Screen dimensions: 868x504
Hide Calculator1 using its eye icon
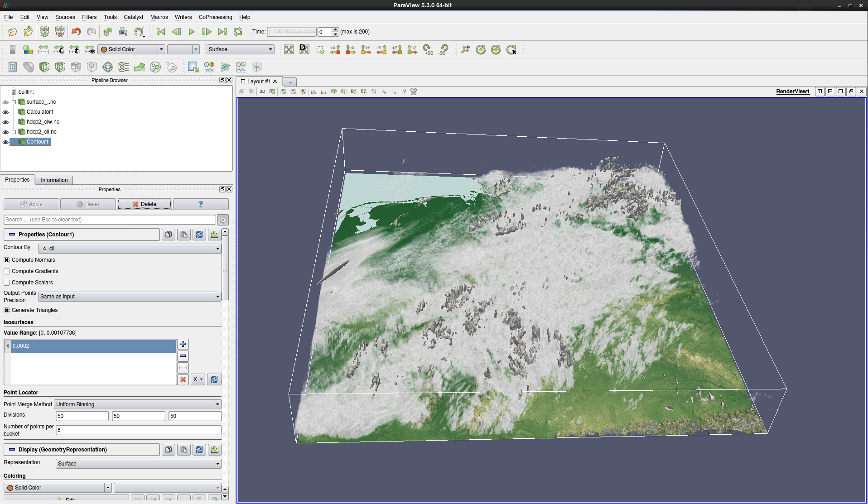click(5, 112)
